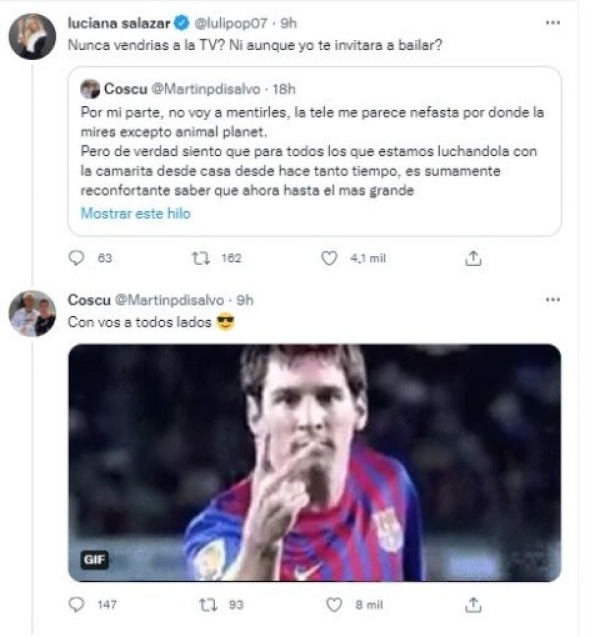Click 'Mostrar este hilo' link
Viewport: 600px width, 637px height.
(134, 213)
